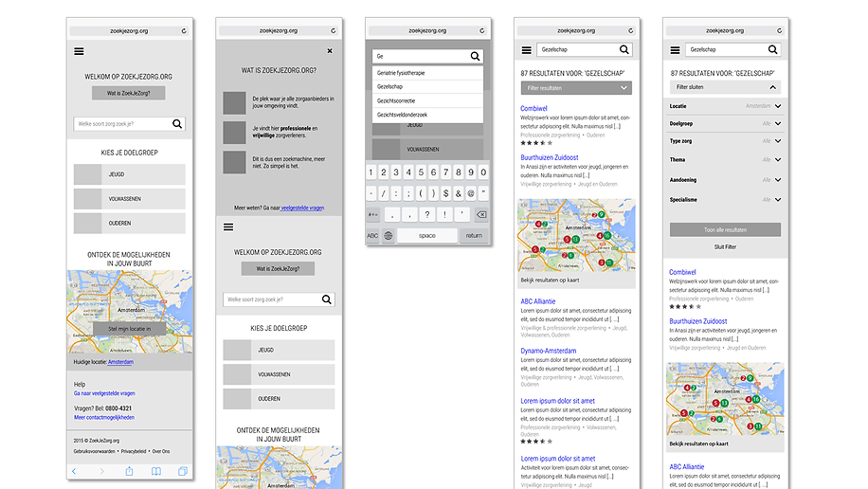Open the share icon in the bottom browser toolbar
The image size is (868, 489).
tap(129, 471)
